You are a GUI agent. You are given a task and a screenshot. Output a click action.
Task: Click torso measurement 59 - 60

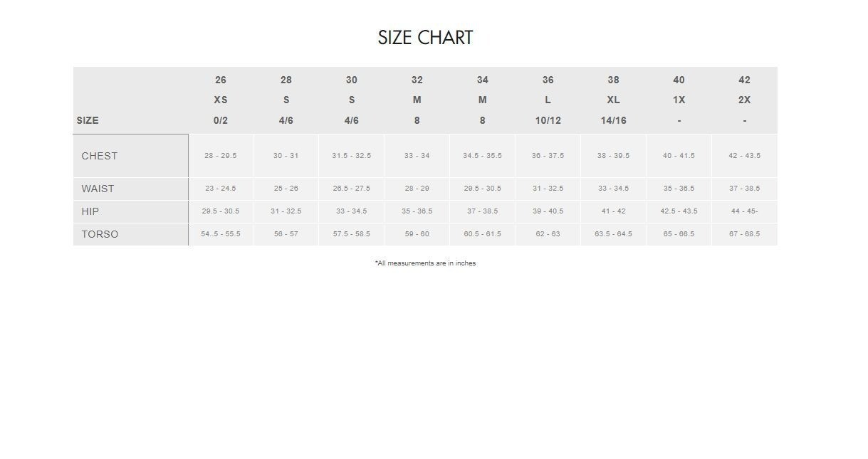point(417,234)
